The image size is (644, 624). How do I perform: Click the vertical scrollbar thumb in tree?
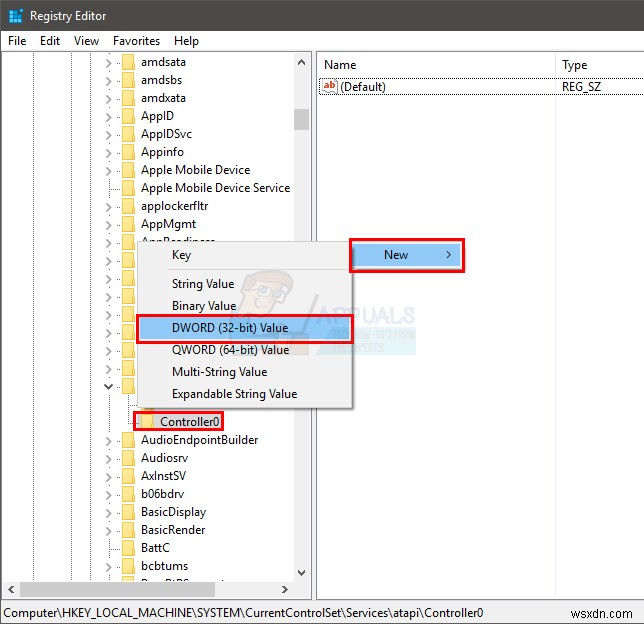point(301,119)
